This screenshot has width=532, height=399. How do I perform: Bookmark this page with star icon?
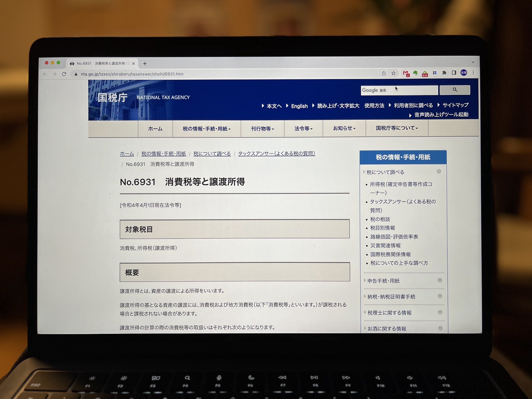click(393, 73)
